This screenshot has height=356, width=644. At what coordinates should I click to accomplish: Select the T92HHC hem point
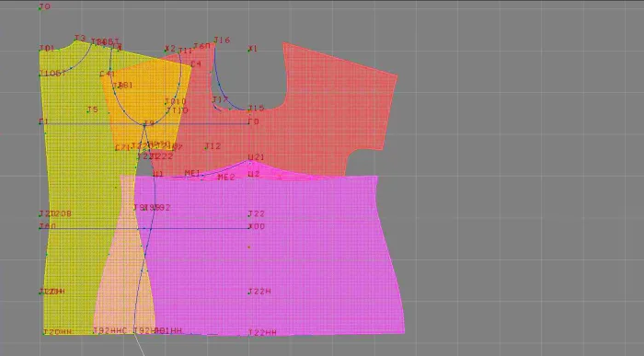click(95, 332)
